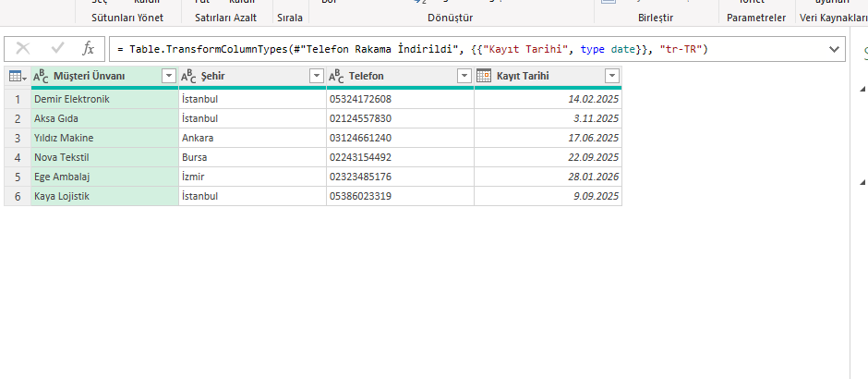The height and width of the screenshot is (379, 868).
Task: Open filter dropdown for Kayıt Tarihi column
Action: pyautogui.click(x=612, y=77)
